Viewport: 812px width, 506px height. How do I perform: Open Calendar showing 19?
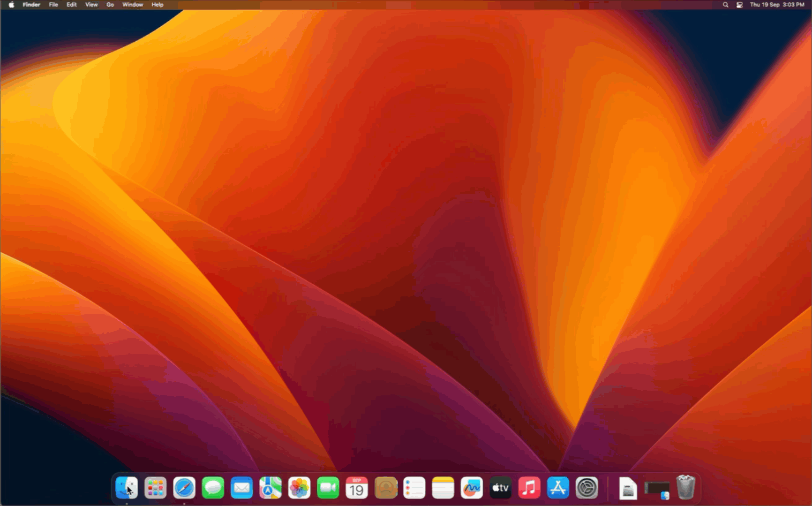[357, 488]
